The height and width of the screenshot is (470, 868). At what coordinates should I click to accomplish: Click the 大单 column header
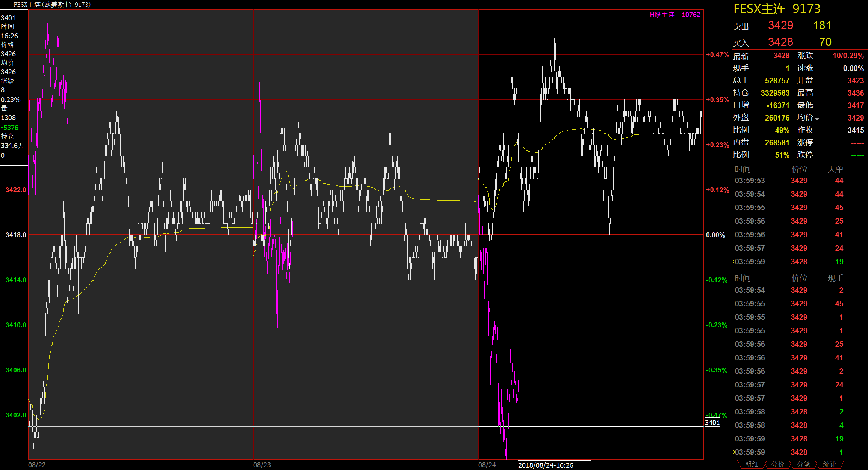click(x=835, y=169)
